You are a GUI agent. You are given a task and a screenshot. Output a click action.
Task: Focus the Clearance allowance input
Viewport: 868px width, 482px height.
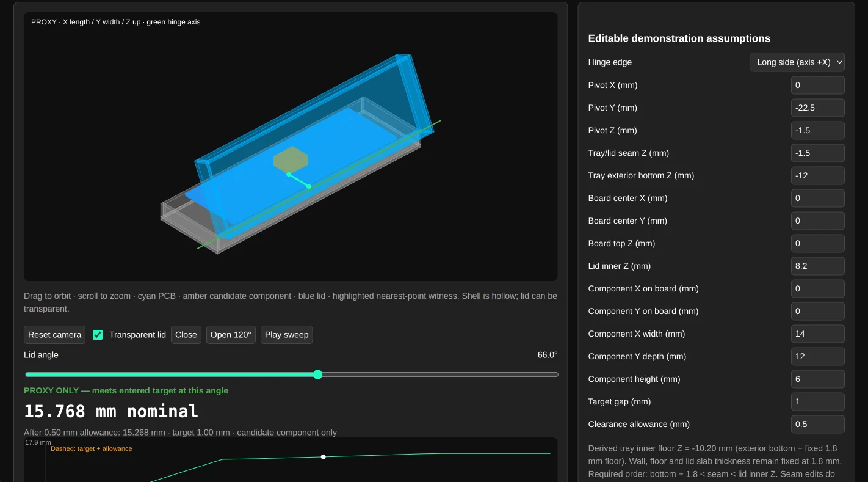pos(817,424)
